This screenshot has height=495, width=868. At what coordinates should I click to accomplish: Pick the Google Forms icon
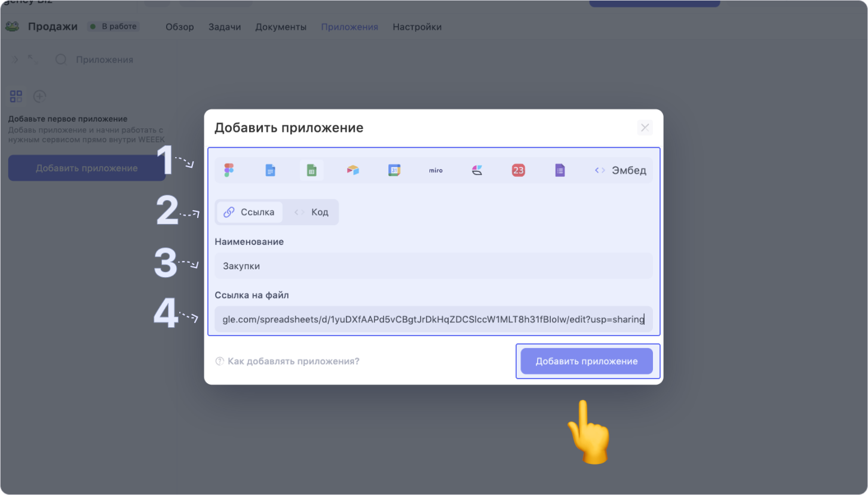tap(560, 170)
